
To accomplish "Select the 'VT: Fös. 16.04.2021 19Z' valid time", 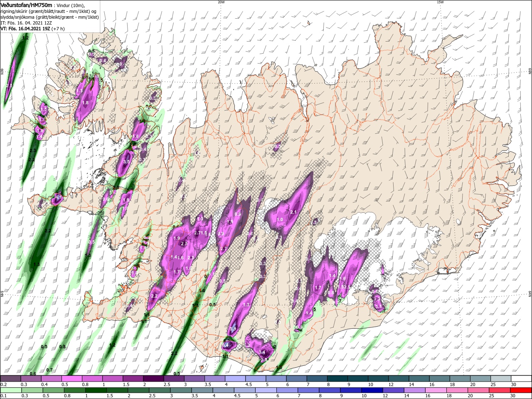I will tap(25, 29).
